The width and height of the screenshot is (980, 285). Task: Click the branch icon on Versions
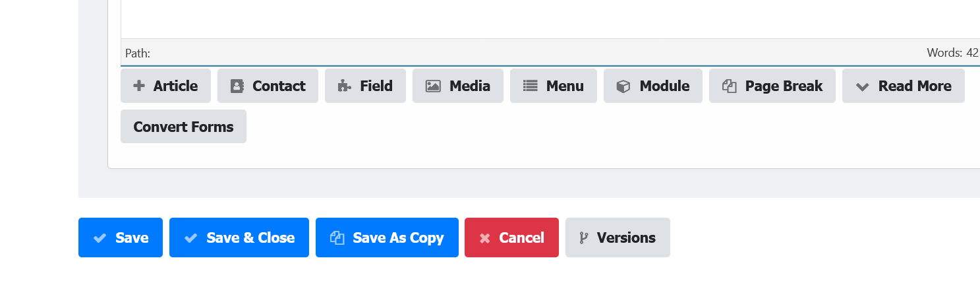pos(583,237)
